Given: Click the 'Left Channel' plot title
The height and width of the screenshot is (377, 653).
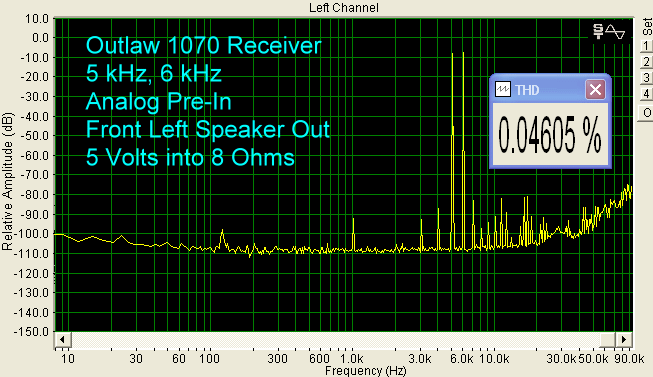Looking at the screenshot, I should coord(344,7).
